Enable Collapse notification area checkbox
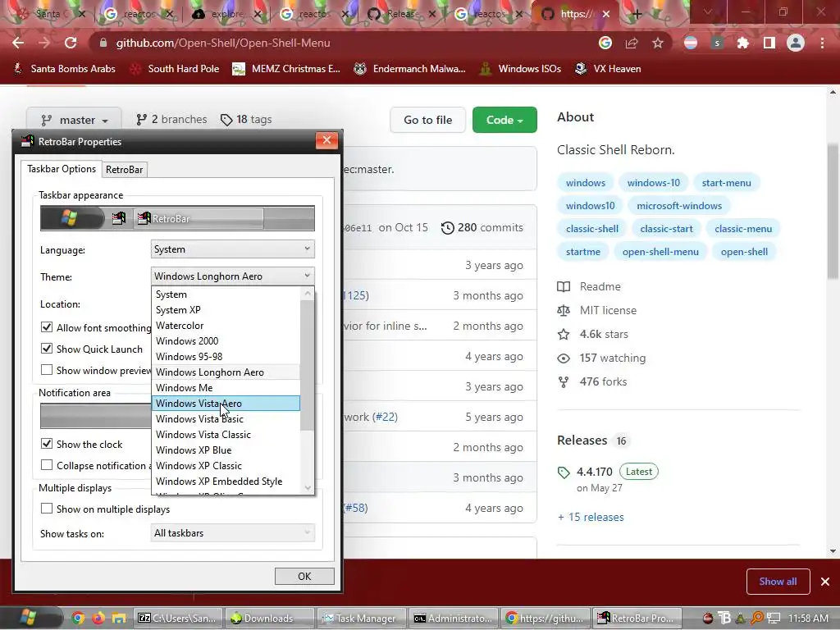The height and width of the screenshot is (630, 840). click(x=47, y=465)
